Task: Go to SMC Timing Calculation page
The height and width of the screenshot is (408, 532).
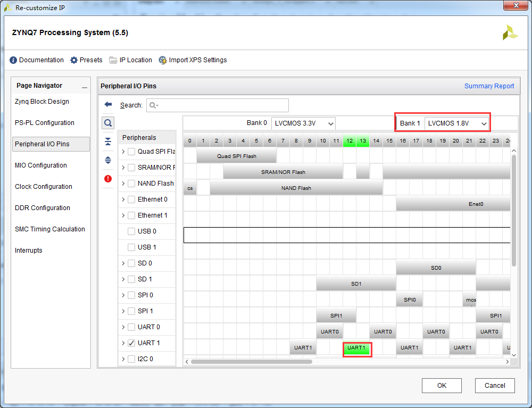Action: [x=50, y=229]
